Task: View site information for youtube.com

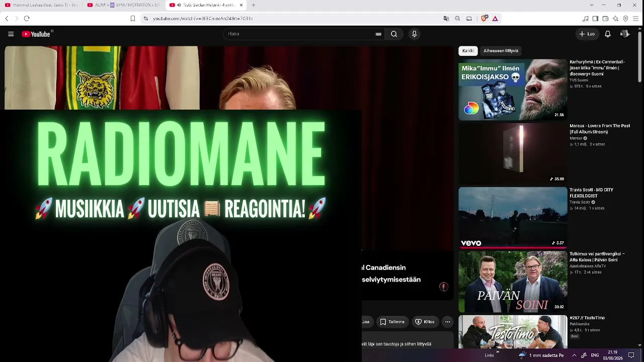Action: (146, 19)
